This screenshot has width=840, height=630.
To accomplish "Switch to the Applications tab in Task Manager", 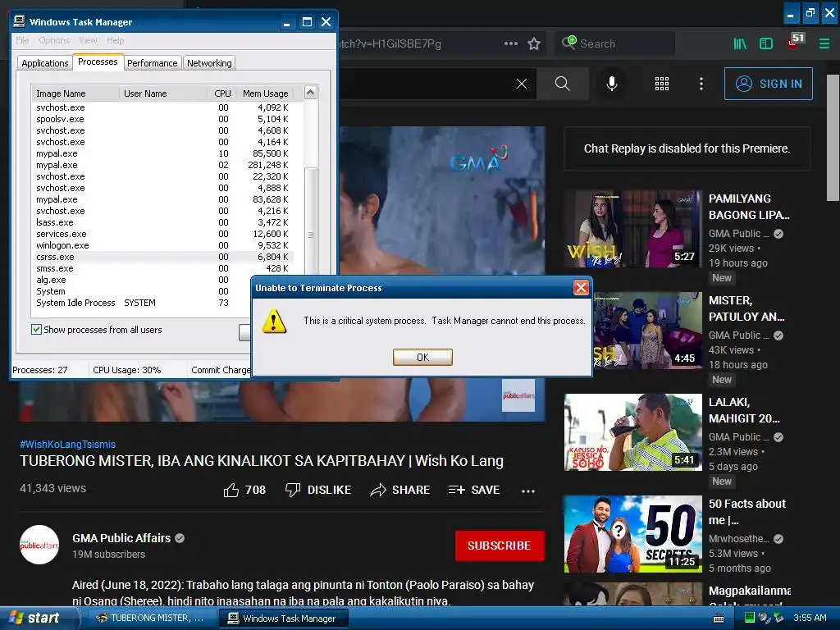I will coord(45,63).
